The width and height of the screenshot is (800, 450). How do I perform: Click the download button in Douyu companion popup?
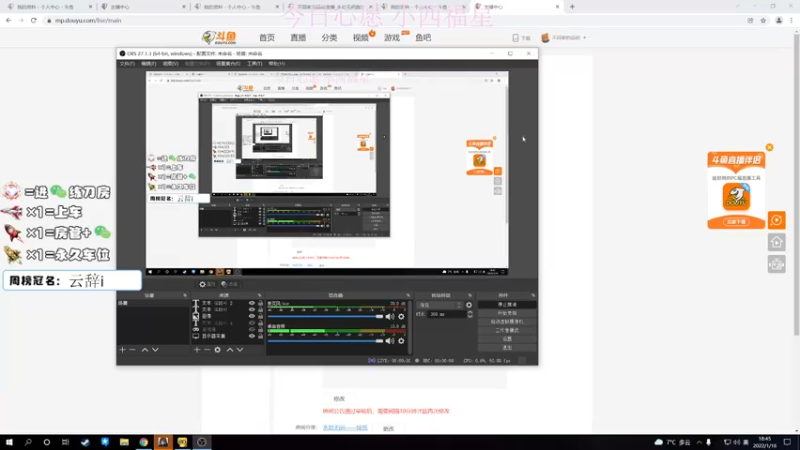736,222
